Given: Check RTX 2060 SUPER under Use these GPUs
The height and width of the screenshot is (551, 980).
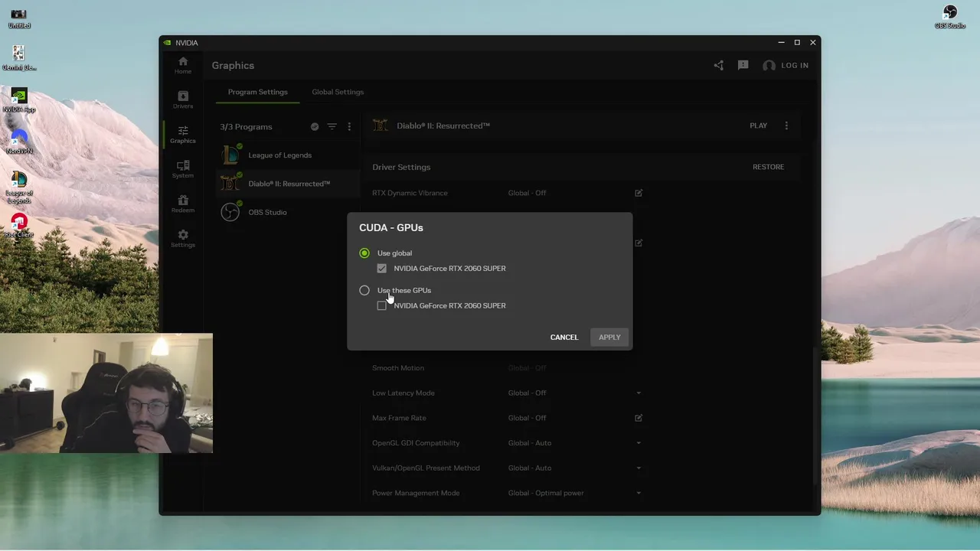Looking at the screenshot, I should 382,306.
